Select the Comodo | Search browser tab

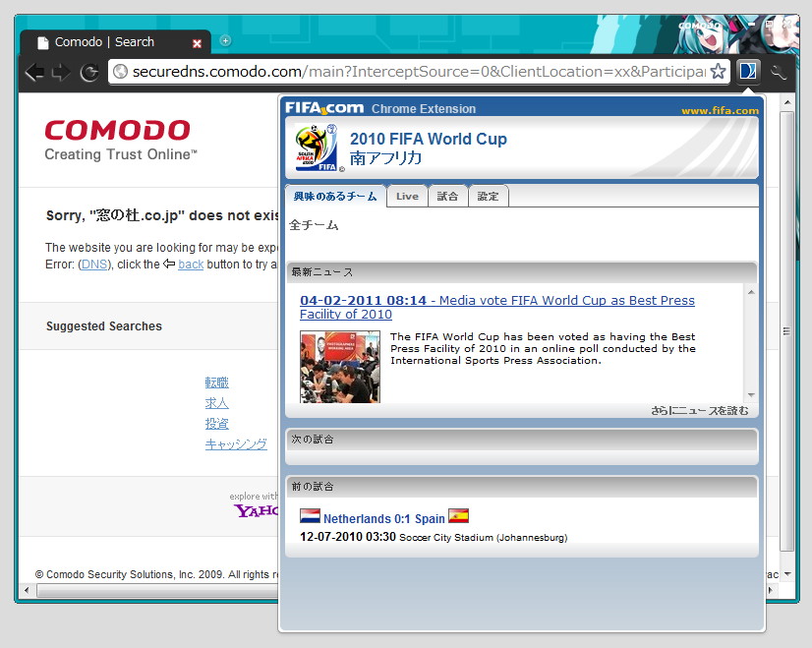pyautogui.click(x=115, y=42)
